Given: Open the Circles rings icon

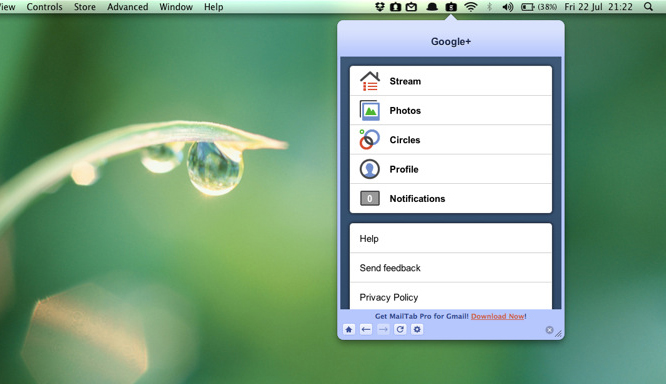Looking at the screenshot, I should [370, 140].
